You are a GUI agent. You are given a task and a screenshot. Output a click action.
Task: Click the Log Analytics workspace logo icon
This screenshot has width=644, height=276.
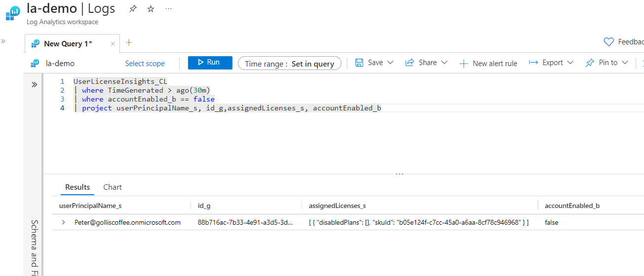coord(12,13)
